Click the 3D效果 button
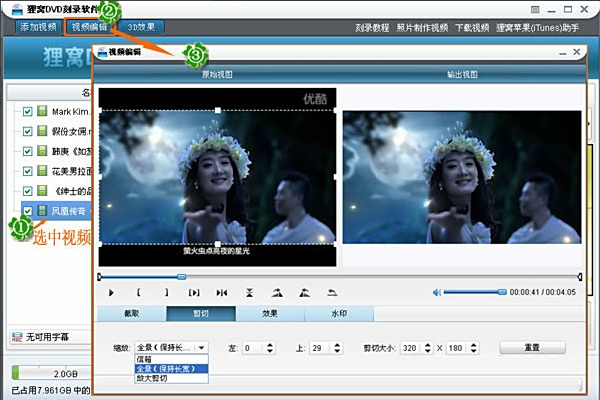Viewport: 600px width, 400px height. coord(141,27)
